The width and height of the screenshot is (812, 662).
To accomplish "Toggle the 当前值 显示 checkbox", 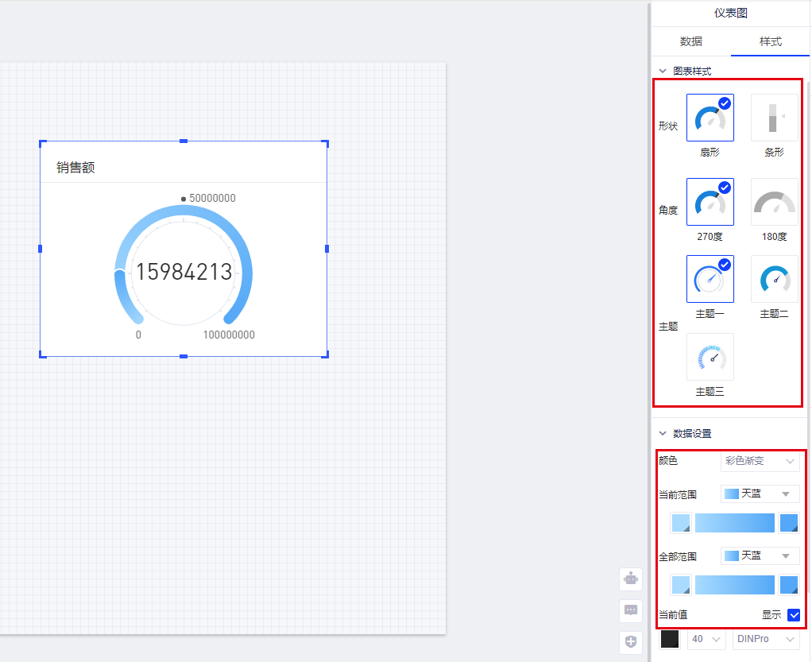I will point(793,614).
